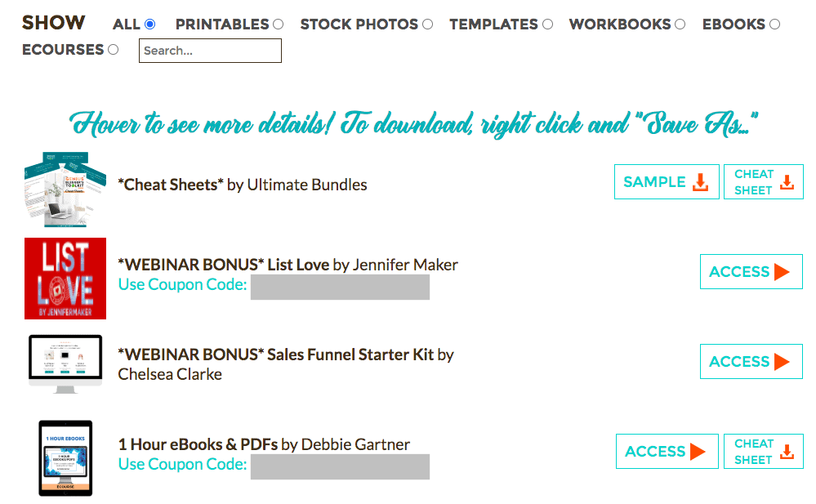Select the STOCK PHOTOS filter radio button
The image size is (816, 504).
click(x=428, y=24)
